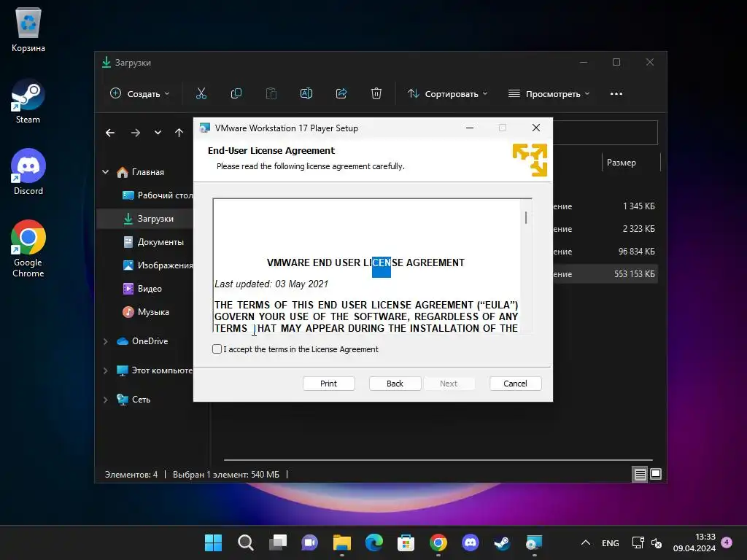
Task: Expand the Этот компьютер tree node
Action: click(106, 370)
